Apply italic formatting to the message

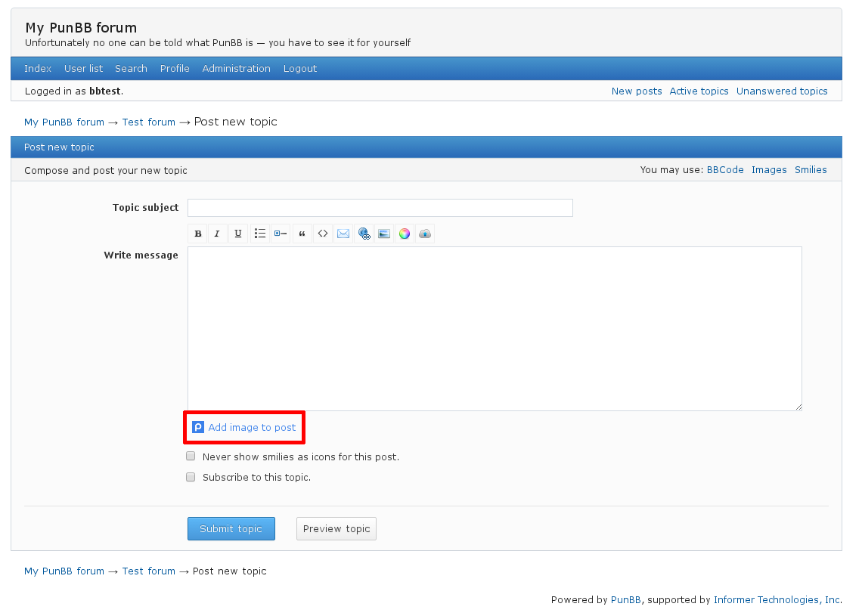point(218,234)
